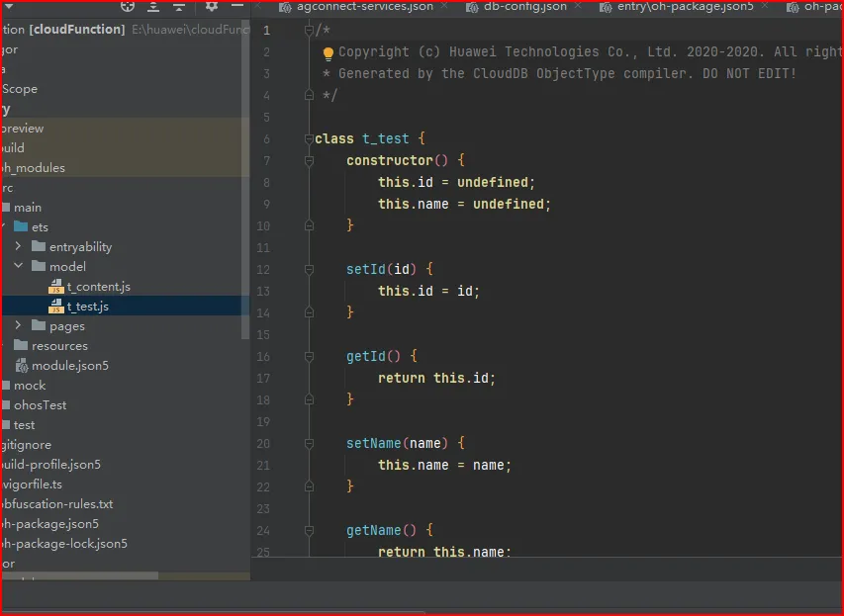Click the fold end marker at line 10

click(x=309, y=225)
